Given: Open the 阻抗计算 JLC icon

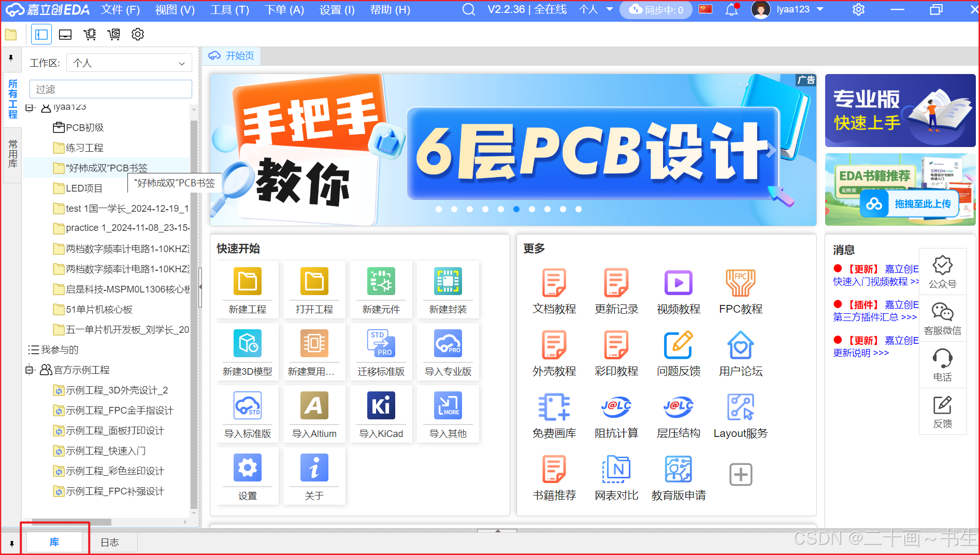Looking at the screenshot, I should [x=616, y=407].
